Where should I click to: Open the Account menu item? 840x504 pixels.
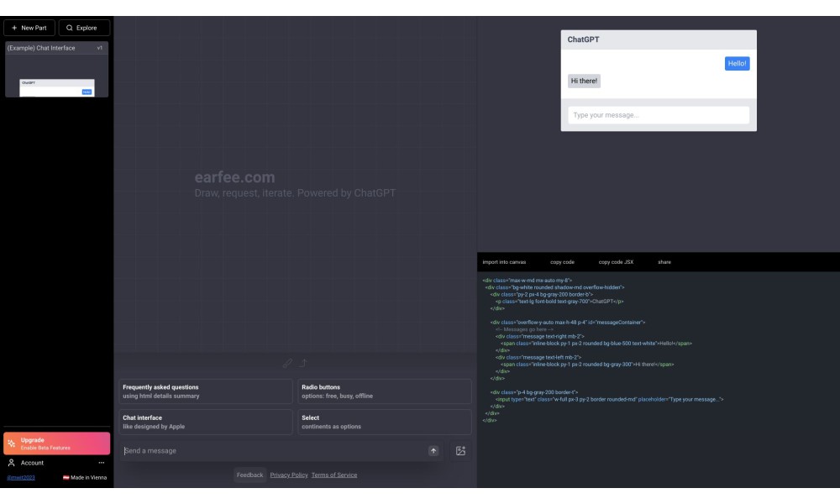(57, 463)
